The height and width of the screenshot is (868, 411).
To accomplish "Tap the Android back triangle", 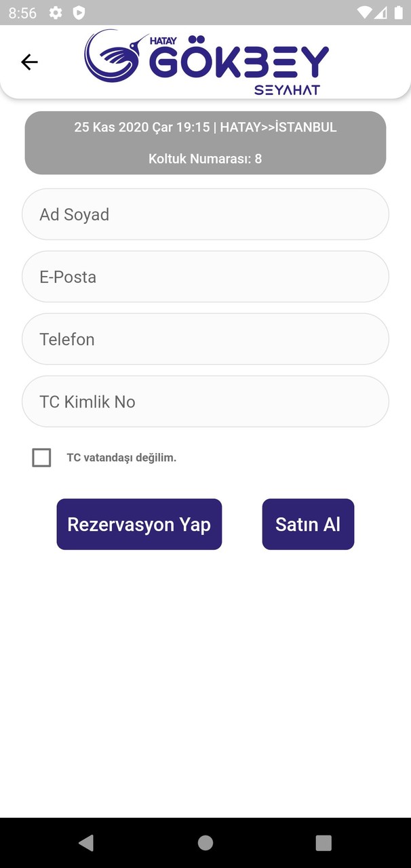I will pos(85,843).
